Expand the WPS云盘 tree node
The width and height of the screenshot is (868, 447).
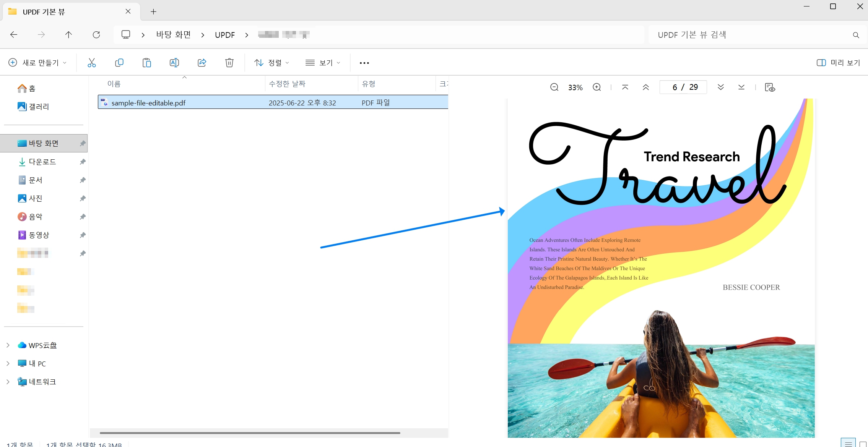[x=8, y=345]
